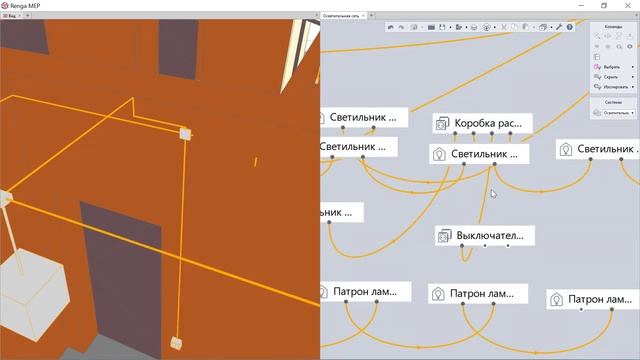Expand the Выбрать dropdown arrow
Viewport: 640px width, 360px height.
[633, 67]
